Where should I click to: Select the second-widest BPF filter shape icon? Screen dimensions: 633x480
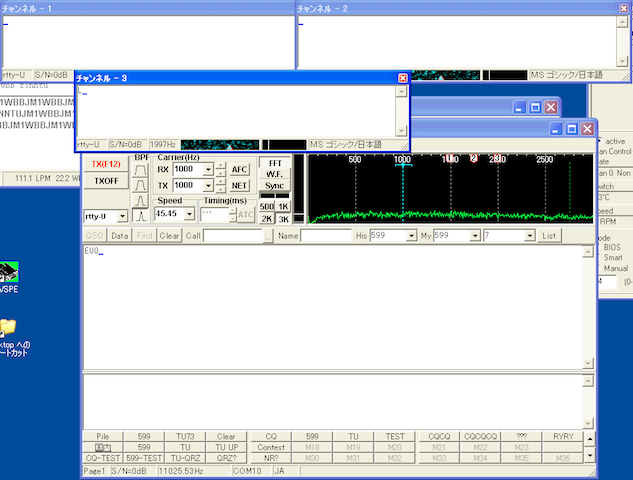[x=140, y=185]
